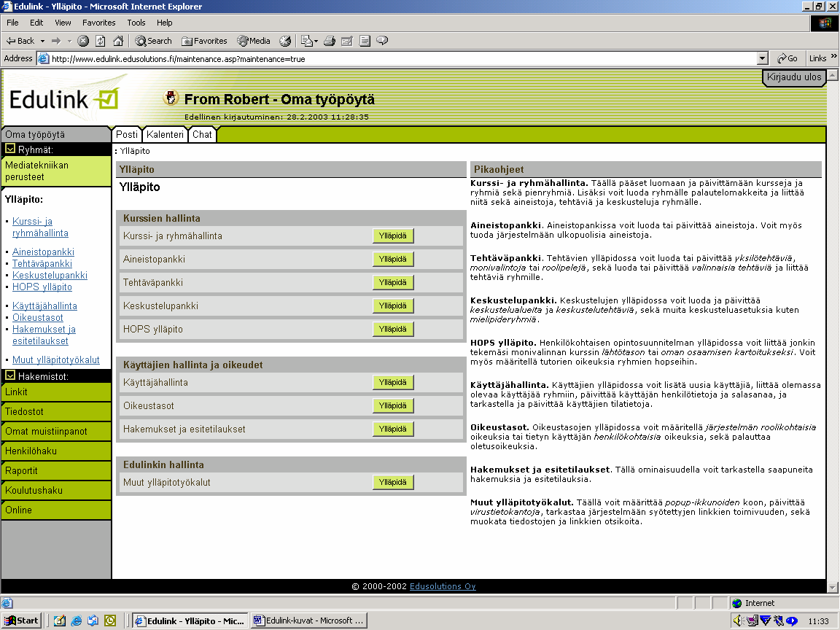This screenshot has height=630, width=840.
Task: Follow the Edusolutions Oy footer link
Action: click(443, 586)
